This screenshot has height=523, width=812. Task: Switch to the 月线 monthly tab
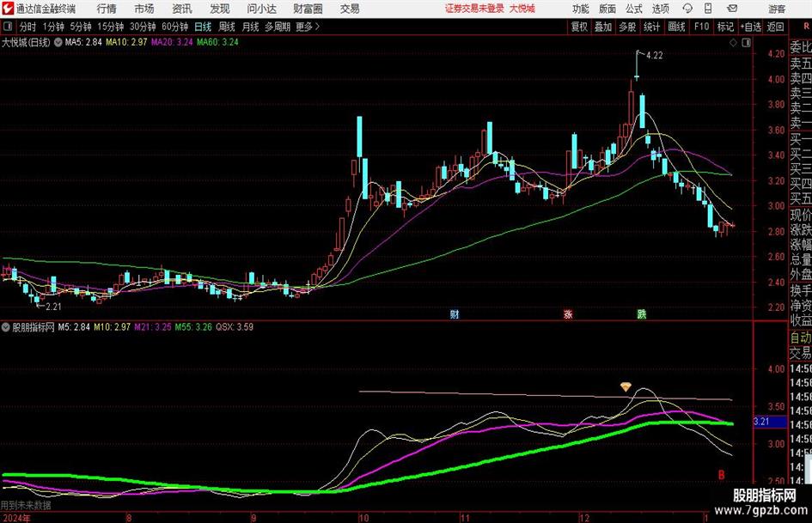250,27
